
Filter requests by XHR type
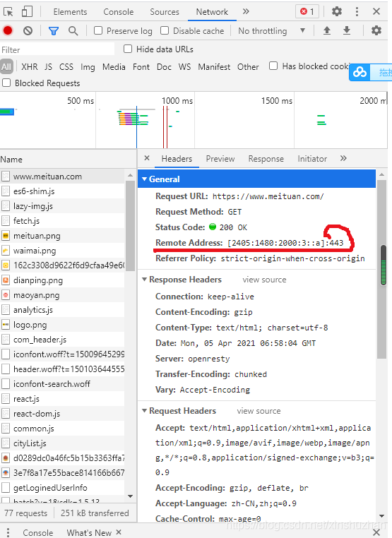pos(30,66)
